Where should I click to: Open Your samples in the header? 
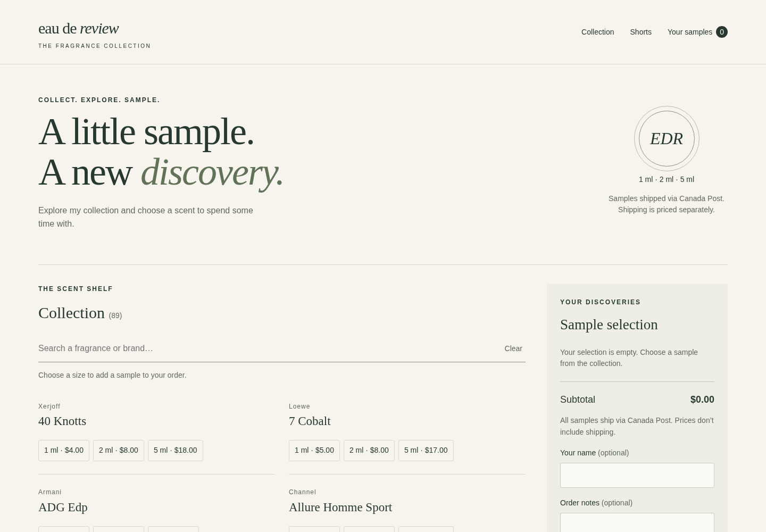697,32
